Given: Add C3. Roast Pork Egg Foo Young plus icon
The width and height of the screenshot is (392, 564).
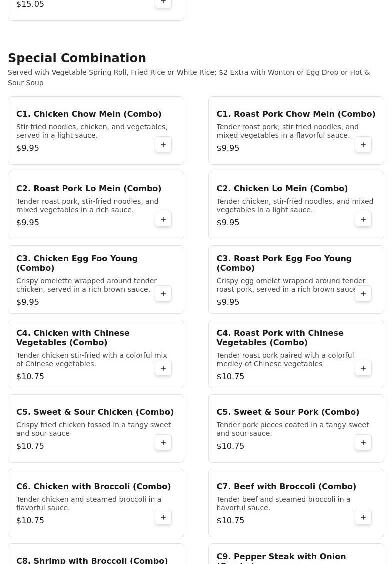Looking at the screenshot, I should [363, 294].
